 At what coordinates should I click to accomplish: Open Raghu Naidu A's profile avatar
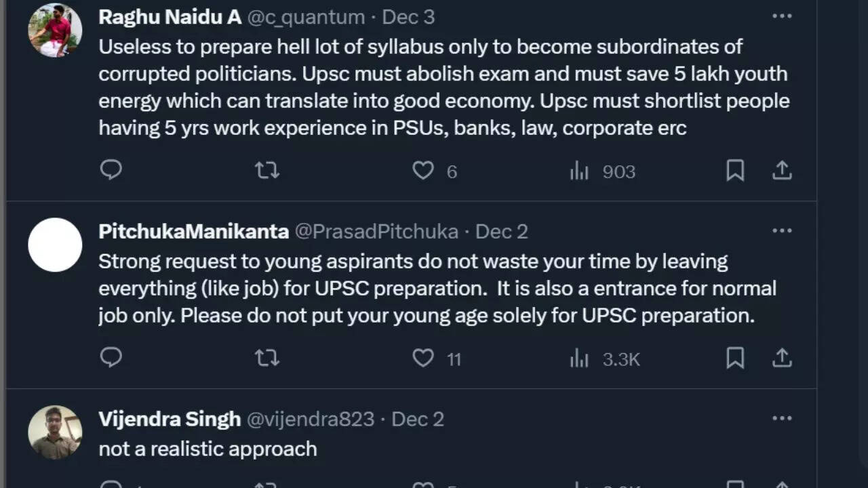tap(55, 30)
